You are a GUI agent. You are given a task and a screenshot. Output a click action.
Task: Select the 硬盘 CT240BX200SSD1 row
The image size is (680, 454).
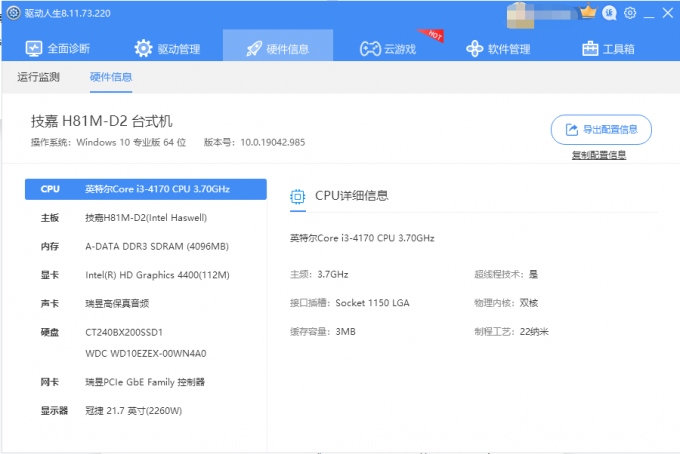tap(145, 331)
